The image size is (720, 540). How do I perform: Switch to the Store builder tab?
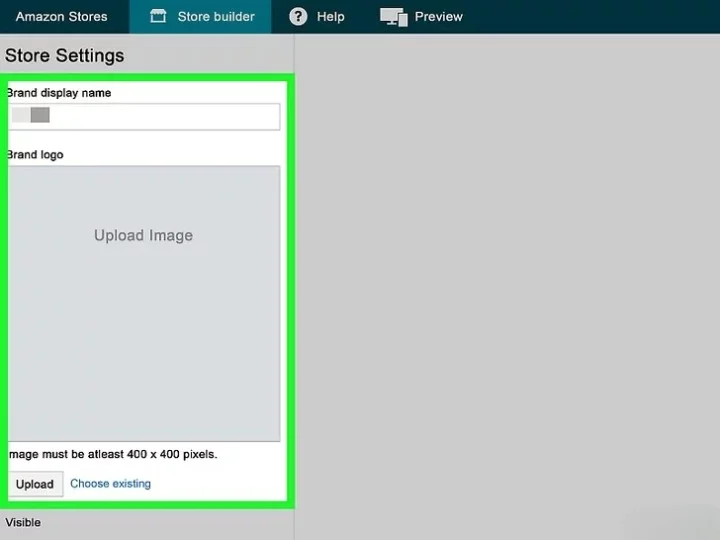201,17
